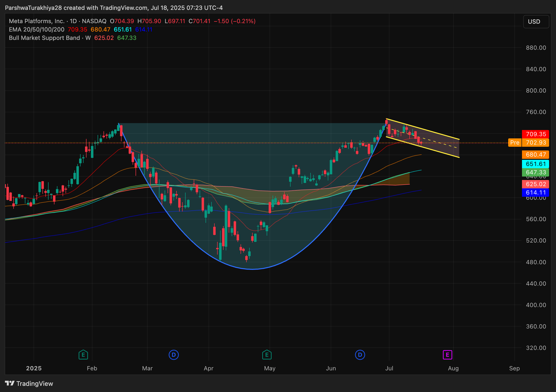Screen dimensions: 556x392
Task: Select the Bull Market Support Band legend
Action: pos(50,38)
